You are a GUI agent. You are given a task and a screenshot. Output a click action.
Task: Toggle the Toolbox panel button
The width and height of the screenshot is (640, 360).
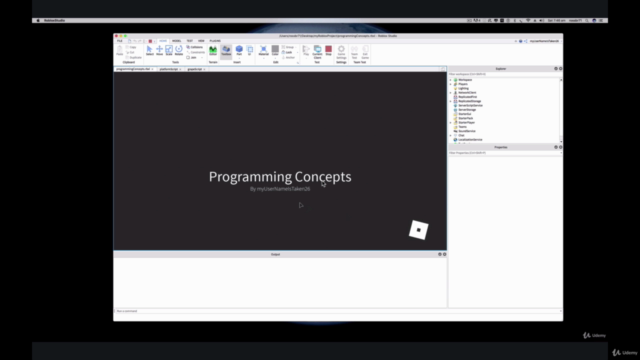[x=226, y=51]
